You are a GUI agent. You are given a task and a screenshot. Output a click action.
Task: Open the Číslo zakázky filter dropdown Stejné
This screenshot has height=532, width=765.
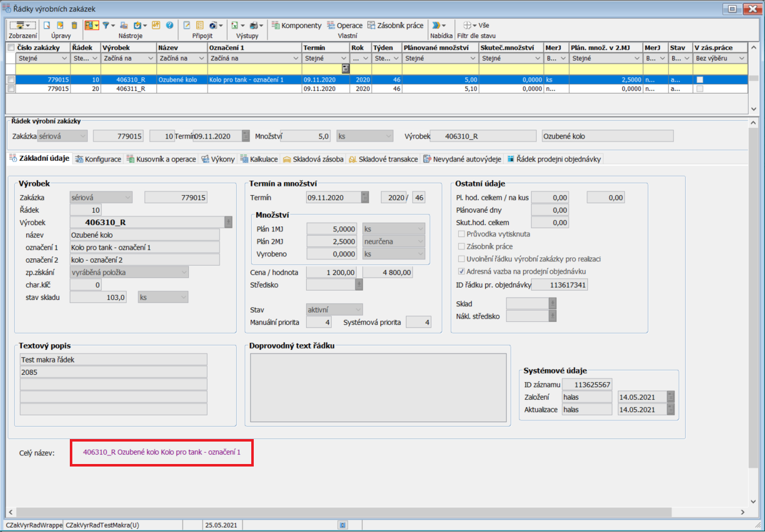(x=65, y=59)
